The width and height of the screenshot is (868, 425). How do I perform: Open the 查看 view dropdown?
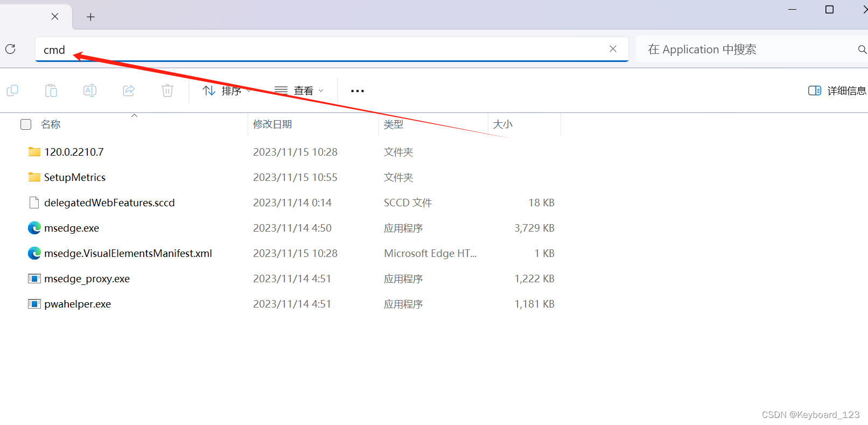[x=299, y=90]
